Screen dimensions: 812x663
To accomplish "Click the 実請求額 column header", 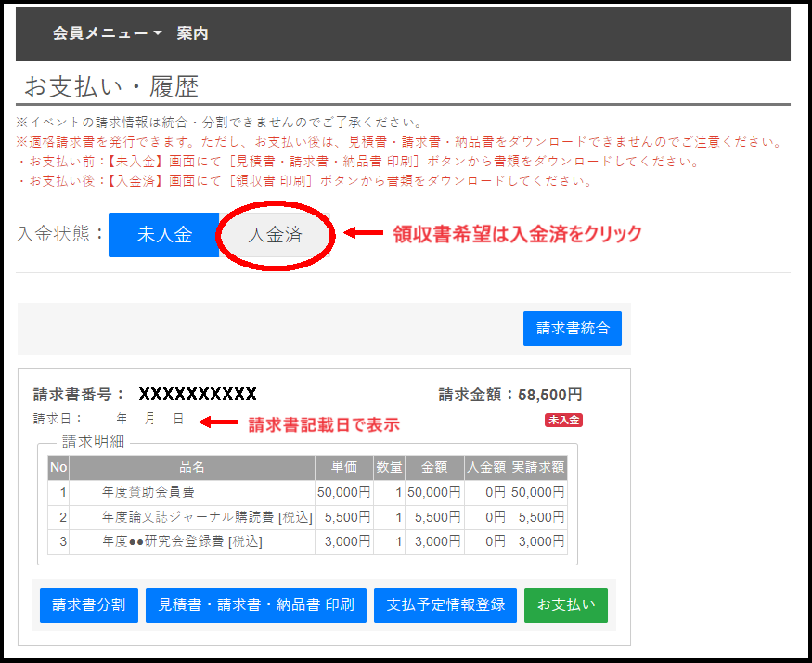I will (x=537, y=467).
